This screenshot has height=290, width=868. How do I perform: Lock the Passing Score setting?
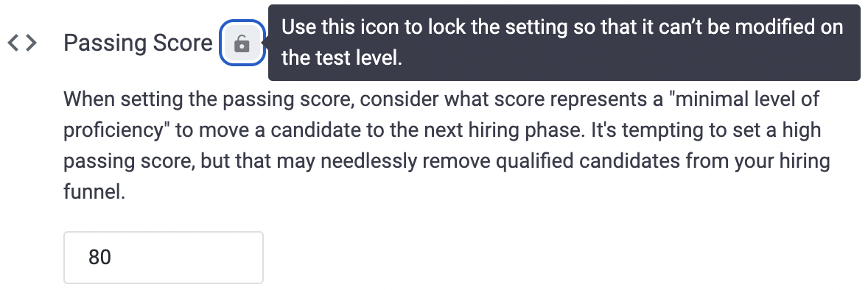(x=242, y=43)
